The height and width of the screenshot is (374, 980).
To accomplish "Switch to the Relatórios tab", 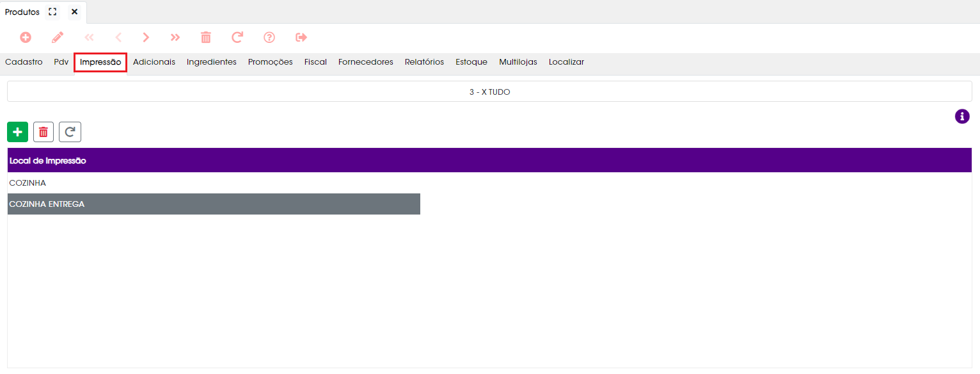I will pos(424,62).
